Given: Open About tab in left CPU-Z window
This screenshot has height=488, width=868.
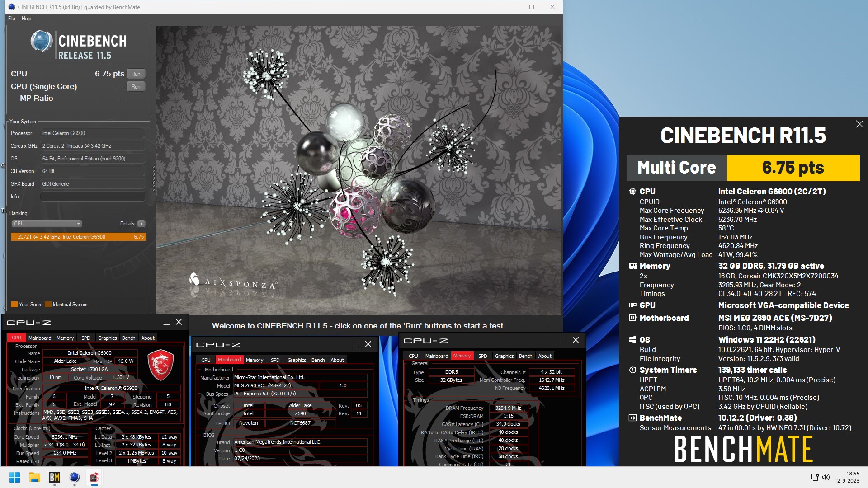Looking at the screenshot, I should (148, 338).
